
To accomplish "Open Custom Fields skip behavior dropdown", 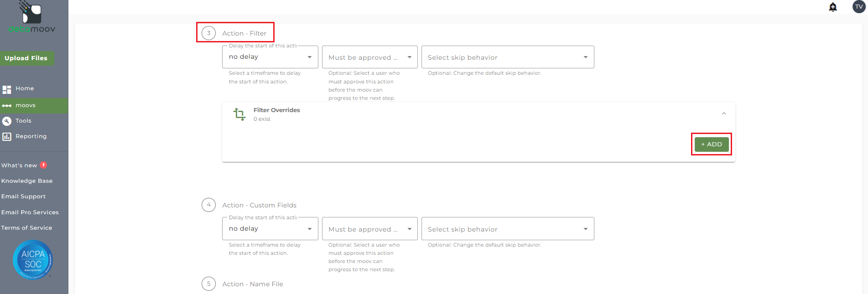I will [x=507, y=229].
